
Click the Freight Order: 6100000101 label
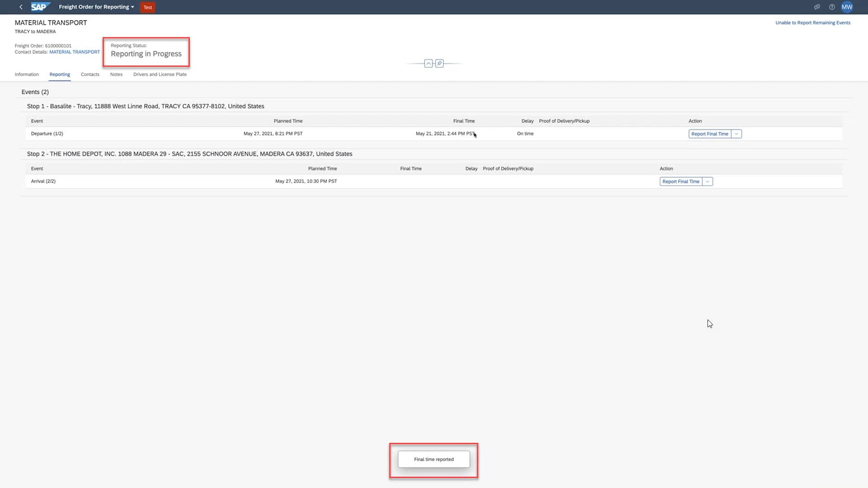[43, 46]
